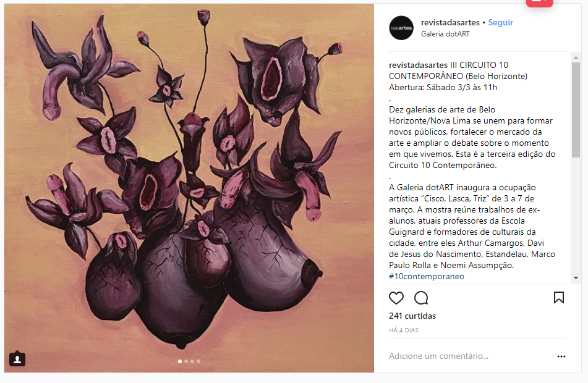Show tagged people icon on the image
The width and height of the screenshot is (588, 383).
pos(17,359)
